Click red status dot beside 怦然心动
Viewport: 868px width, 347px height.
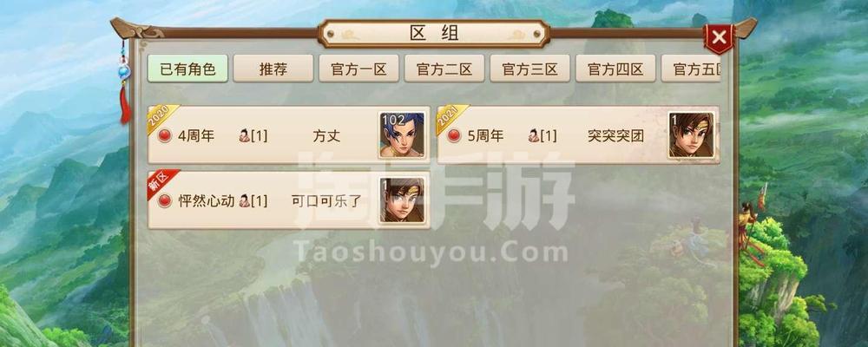pos(164,201)
